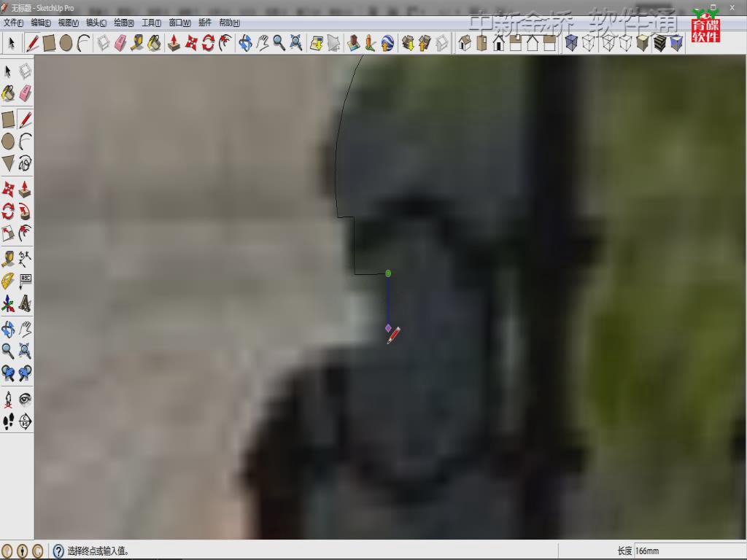Preview model in Google Earth

[x=387, y=43]
